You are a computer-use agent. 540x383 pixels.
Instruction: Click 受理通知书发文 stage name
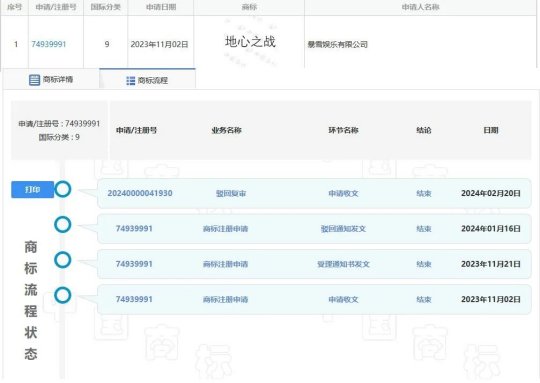pos(343,264)
